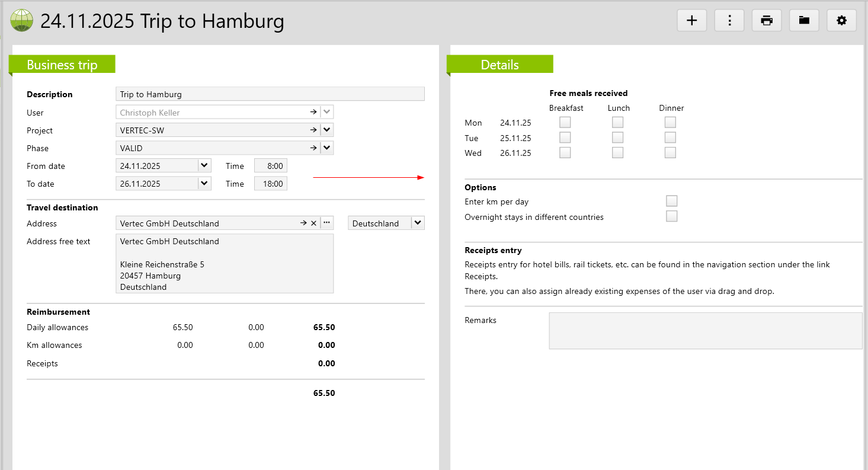
Task: Open the From date calendar dropdown
Action: (x=204, y=166)
